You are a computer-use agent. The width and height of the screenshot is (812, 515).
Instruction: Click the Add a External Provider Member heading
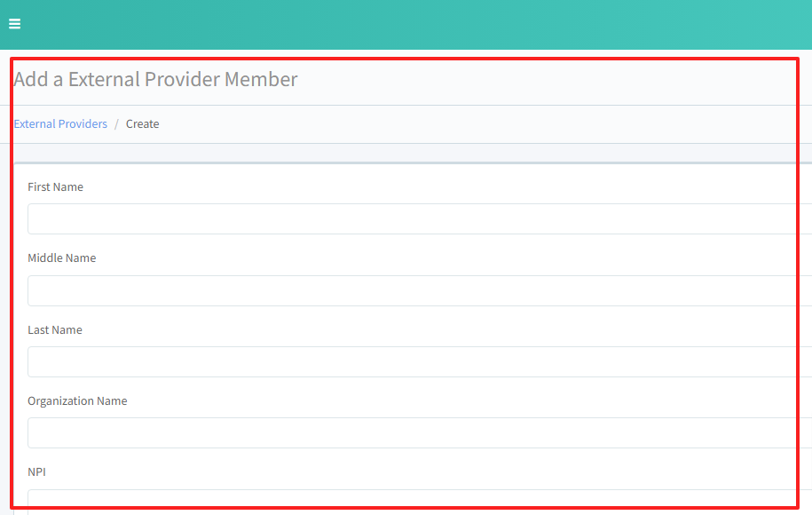coord(155,79)
